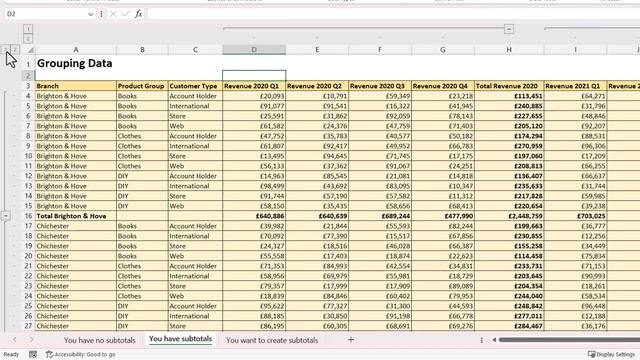Select column G header
Image resolution: width=640 pixels, height=360 pixels.
point(443,49)
